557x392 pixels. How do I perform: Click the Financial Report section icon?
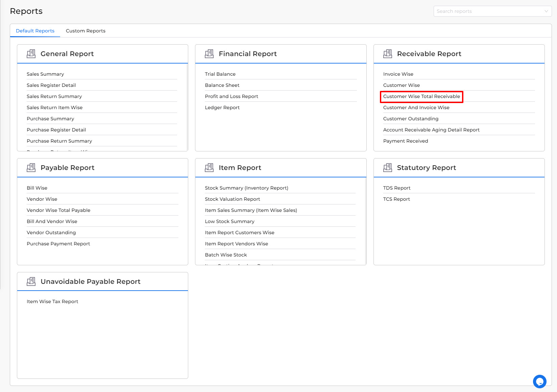tap(210, 53)
